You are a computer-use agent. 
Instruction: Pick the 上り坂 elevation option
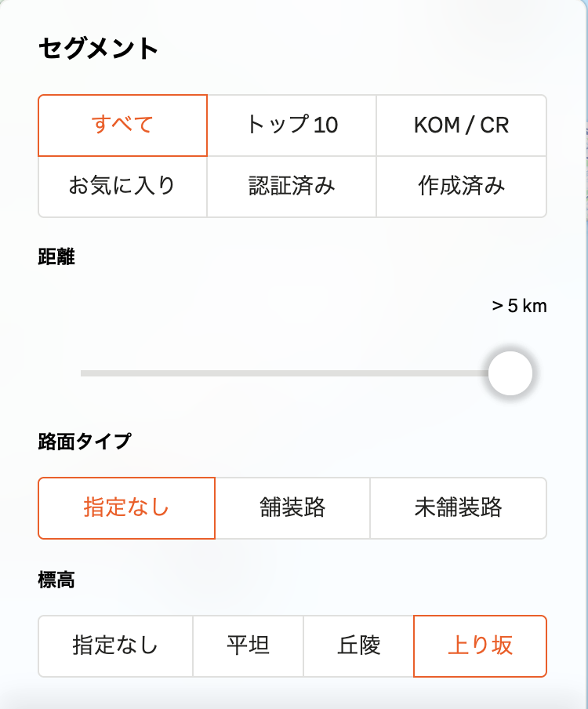click(480, 645)
